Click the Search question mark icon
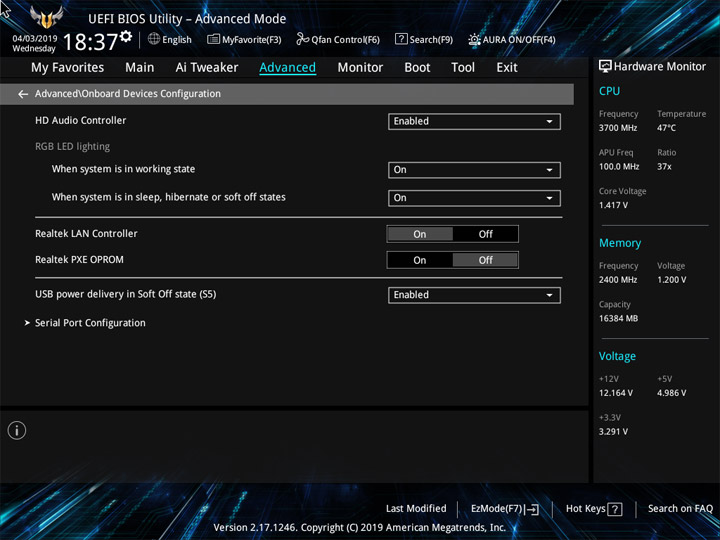The height and width of the screenshot is (540, 720). coord(401,39)
